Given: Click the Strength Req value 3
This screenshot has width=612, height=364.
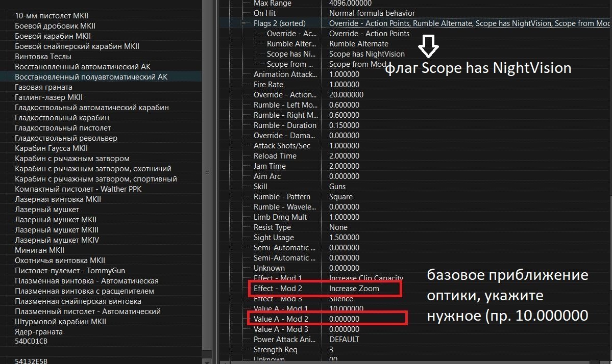Looking at the screenshot, I should tap(331, 350).
